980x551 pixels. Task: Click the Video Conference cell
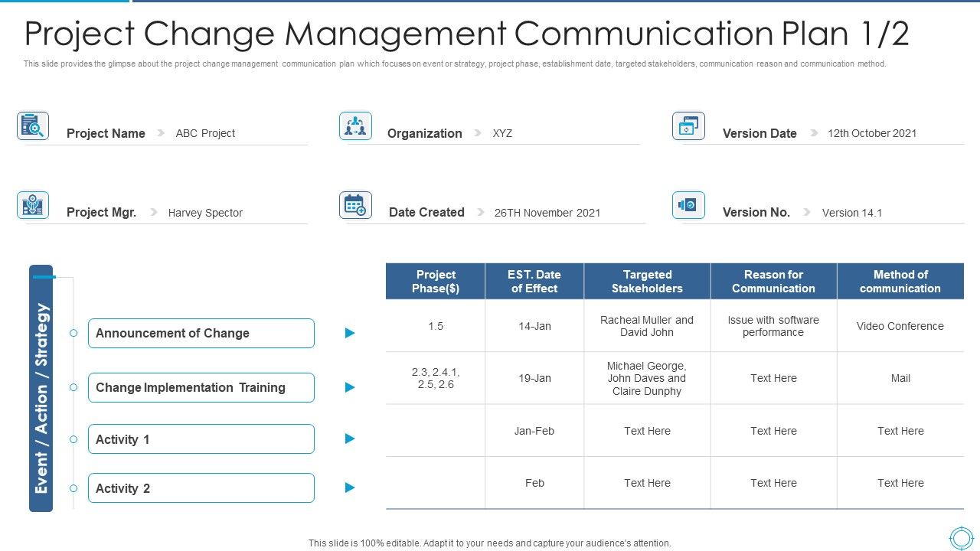(x=900, y=326)
